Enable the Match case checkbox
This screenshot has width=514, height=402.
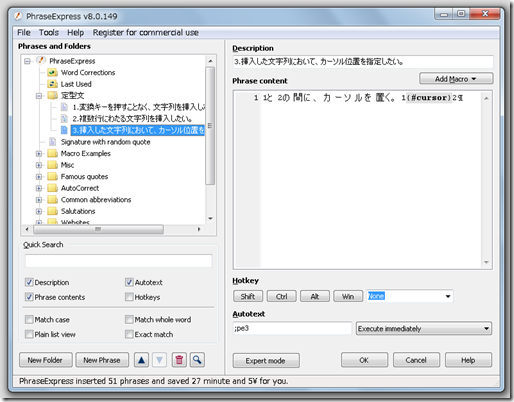29,319
